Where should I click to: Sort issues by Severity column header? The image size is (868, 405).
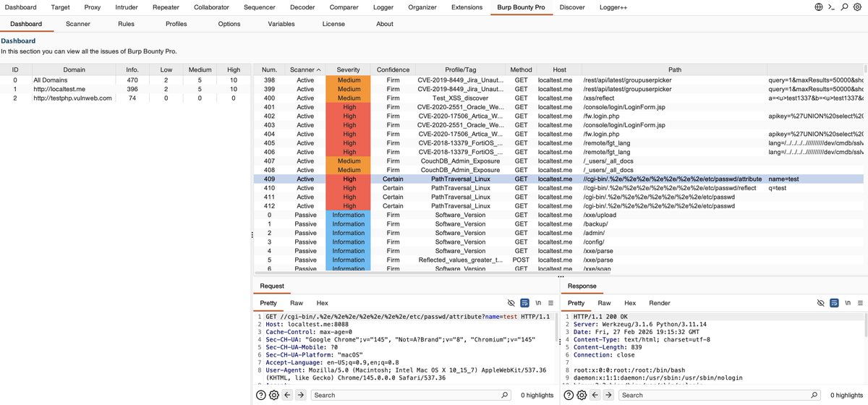click(x=349, y=69)
